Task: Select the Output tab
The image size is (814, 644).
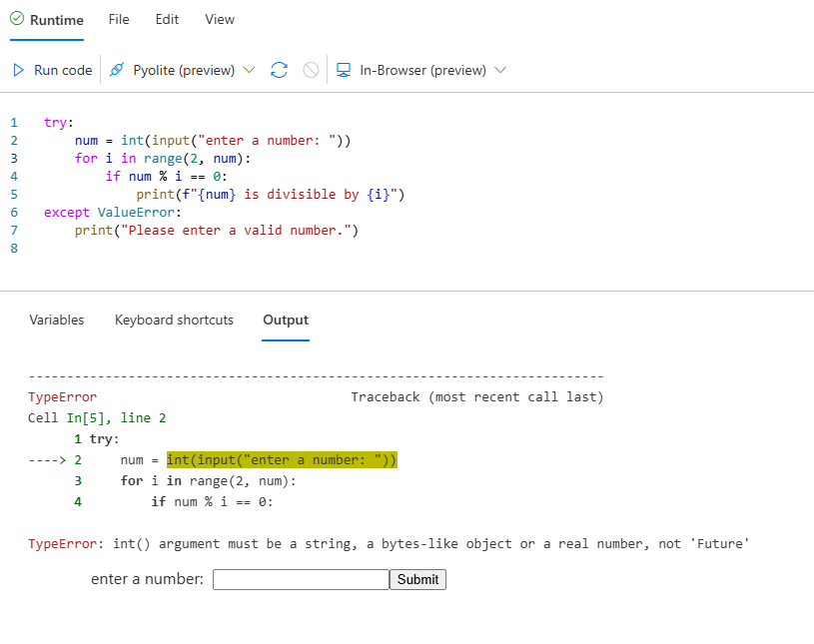Action: 286,320
